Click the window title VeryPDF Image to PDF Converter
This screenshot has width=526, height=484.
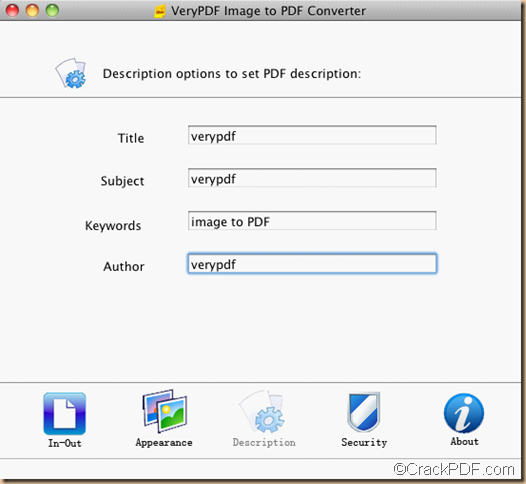click(268, 11)
